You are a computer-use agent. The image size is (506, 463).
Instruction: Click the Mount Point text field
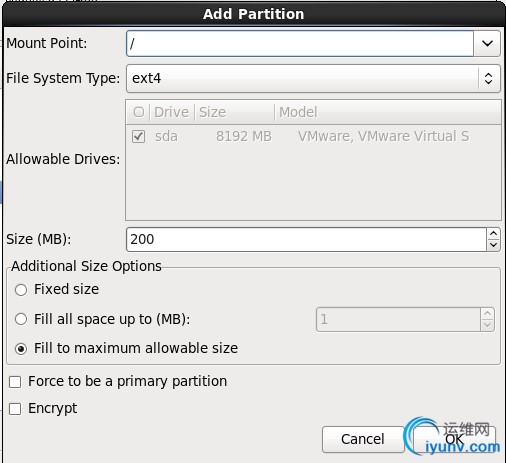(x=300, y=43)
